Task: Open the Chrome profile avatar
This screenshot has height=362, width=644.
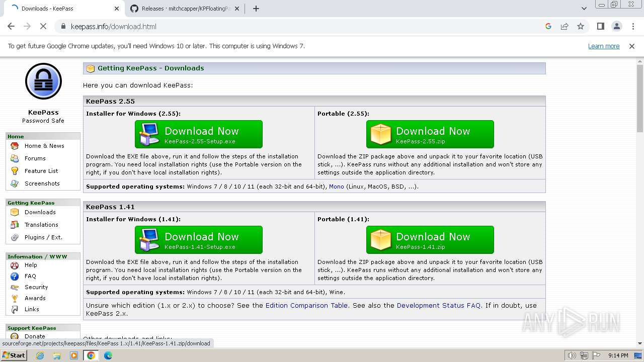Action: [616, 26]
